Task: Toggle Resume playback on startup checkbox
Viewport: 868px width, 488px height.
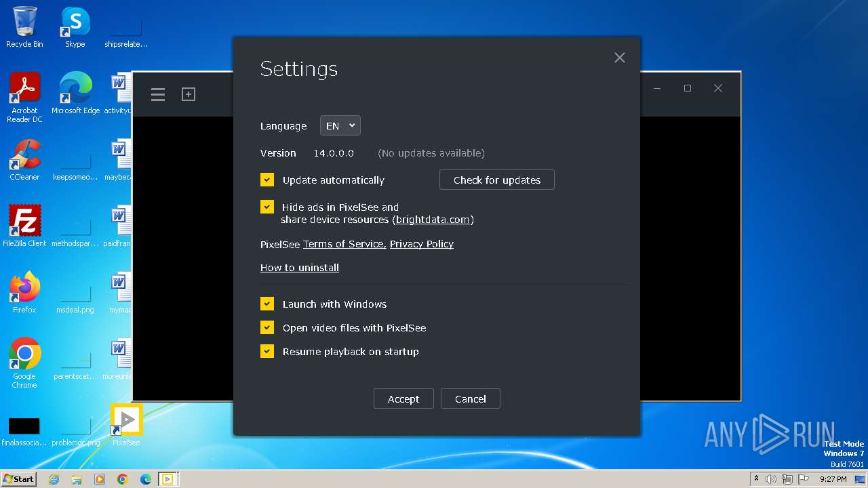Action: click(x=267, y=351)
